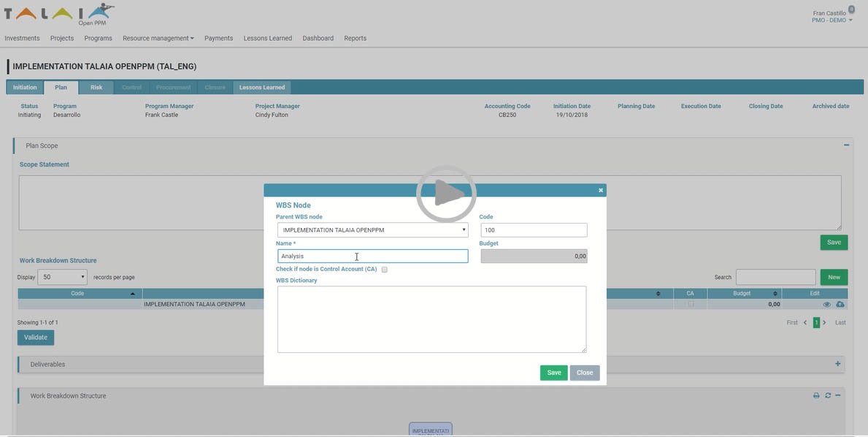This screenshot has height=437, width=868.
Task: Open the project Lessons Learned tab
Action: click(262, 88)
